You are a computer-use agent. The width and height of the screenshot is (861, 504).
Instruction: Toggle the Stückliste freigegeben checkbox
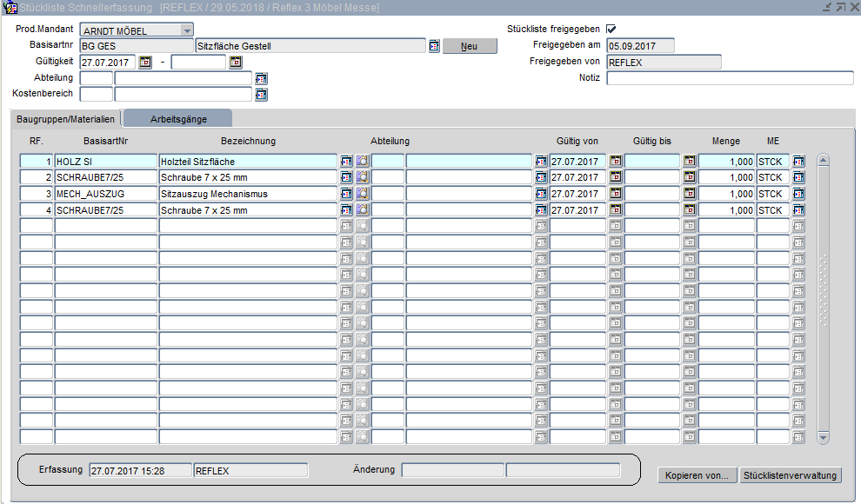(611, 30)
